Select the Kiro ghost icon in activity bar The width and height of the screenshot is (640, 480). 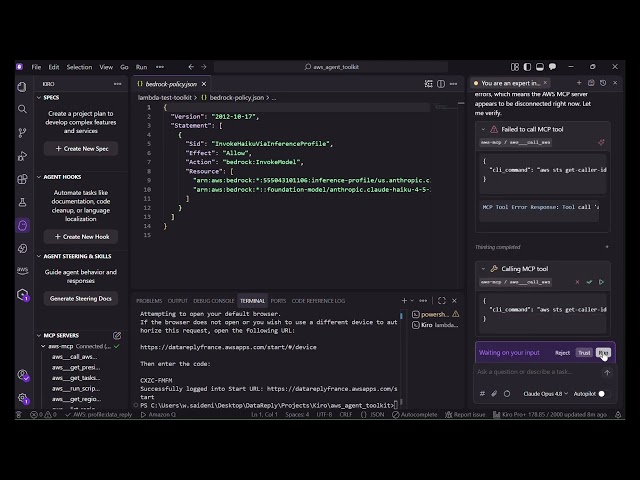[x=22, y=225]
